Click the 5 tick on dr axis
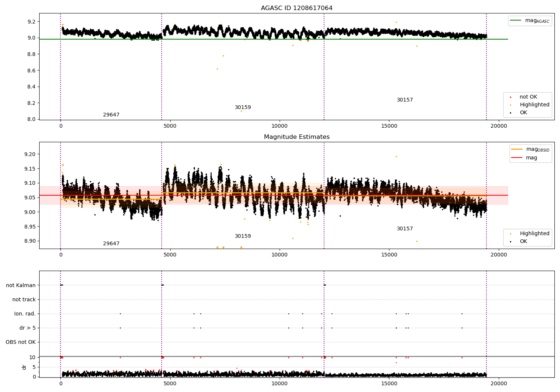560x392 pixels. tap(34, 367)
